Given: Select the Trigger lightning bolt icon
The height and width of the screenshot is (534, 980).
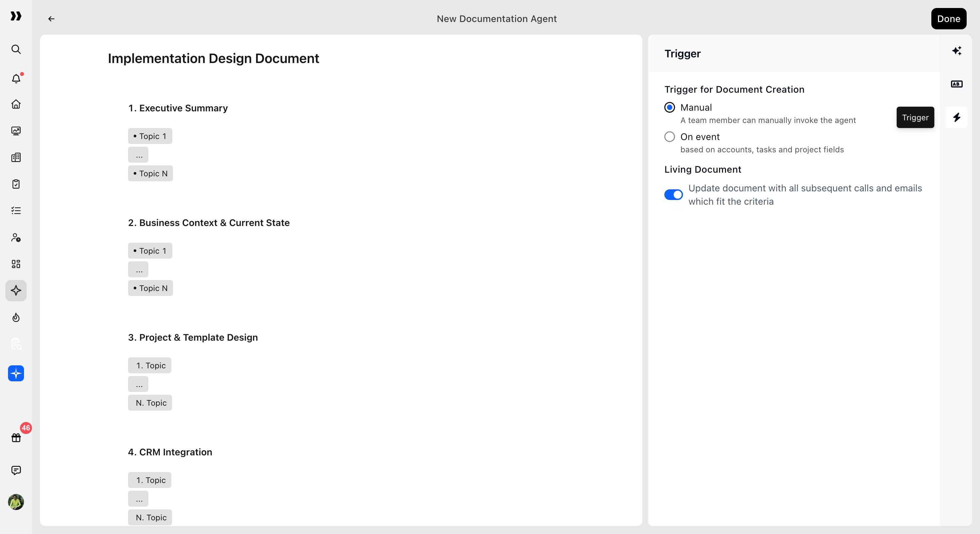Looking at the screenshot, I should coord(957,117).
